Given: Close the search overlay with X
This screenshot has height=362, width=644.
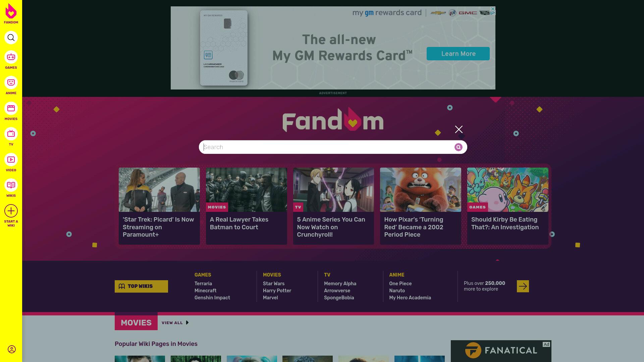Looking at the screenshot, I should [459, 129].
